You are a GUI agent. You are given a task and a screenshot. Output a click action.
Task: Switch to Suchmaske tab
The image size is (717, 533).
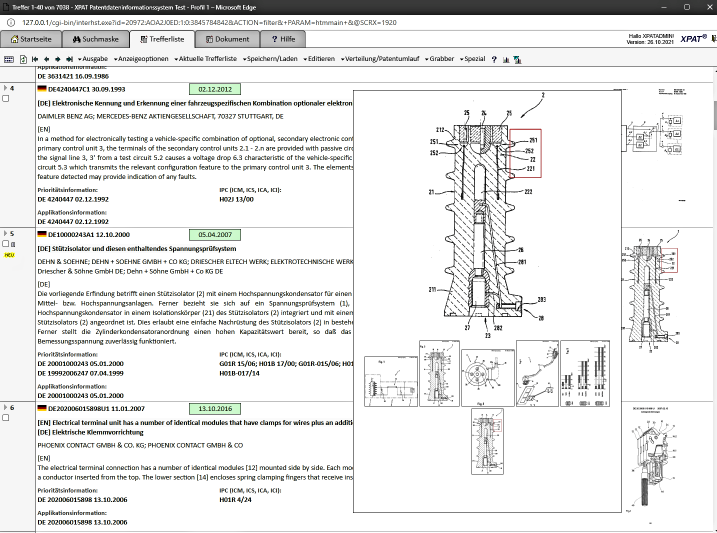pyautogui.click(x=96, y=39)
